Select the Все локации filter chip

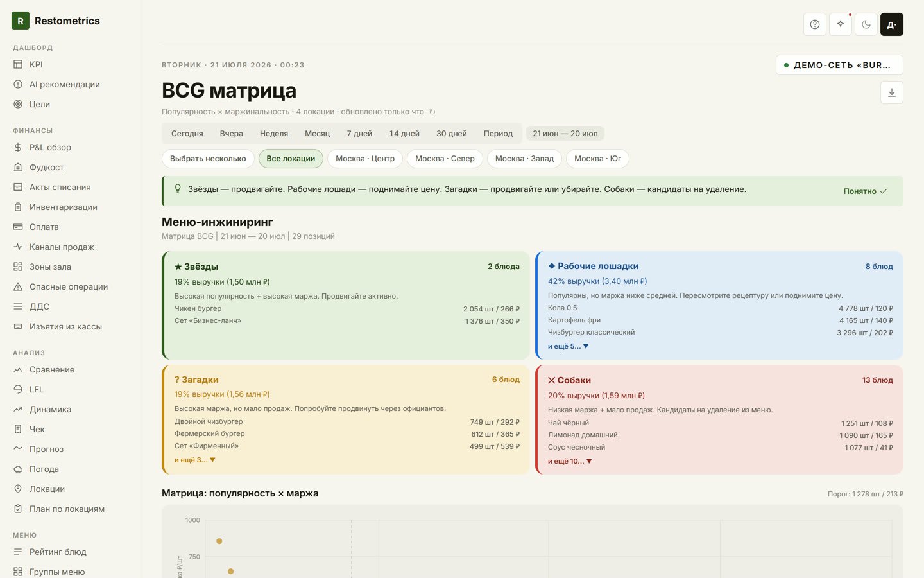tap(291, 159)
